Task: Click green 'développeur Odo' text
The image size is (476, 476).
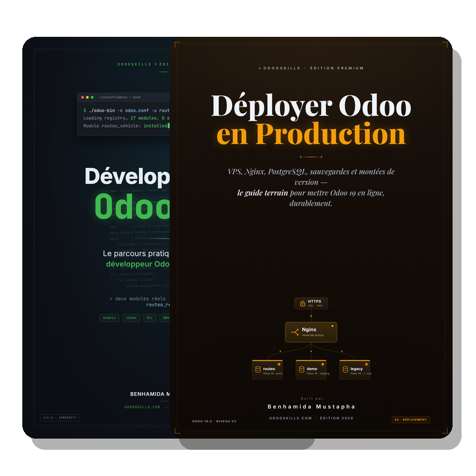Action: [138, 264]
